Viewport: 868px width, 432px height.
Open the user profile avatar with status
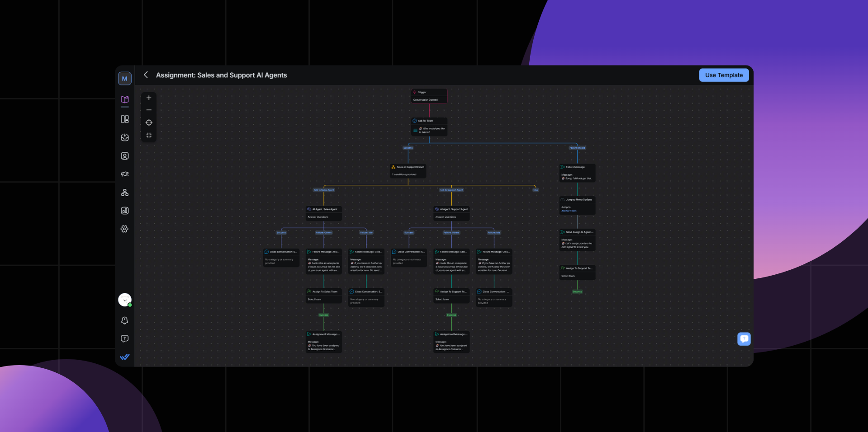click(125, 300)
